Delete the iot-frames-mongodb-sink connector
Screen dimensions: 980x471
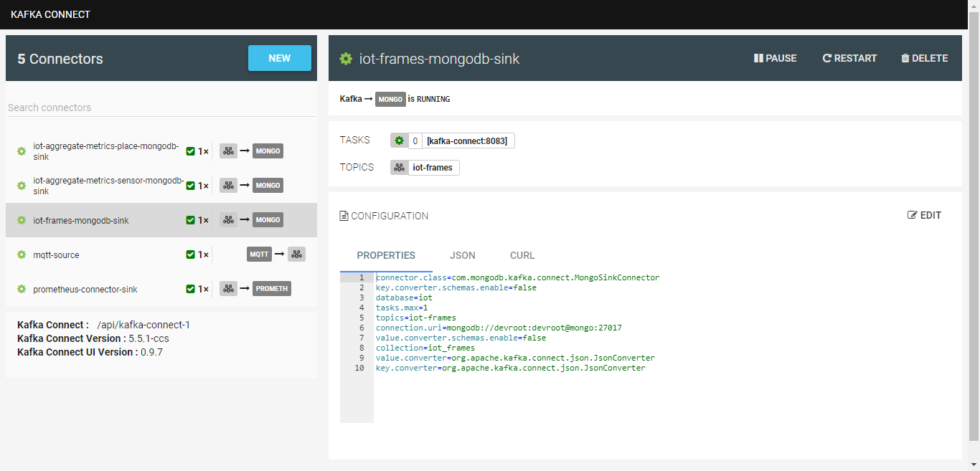pos(925,58)
